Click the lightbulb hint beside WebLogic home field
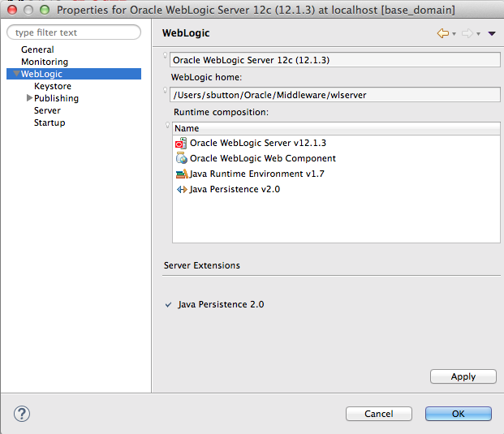Image resolution: width=504 pixels, height=434 pixels. 166,90
